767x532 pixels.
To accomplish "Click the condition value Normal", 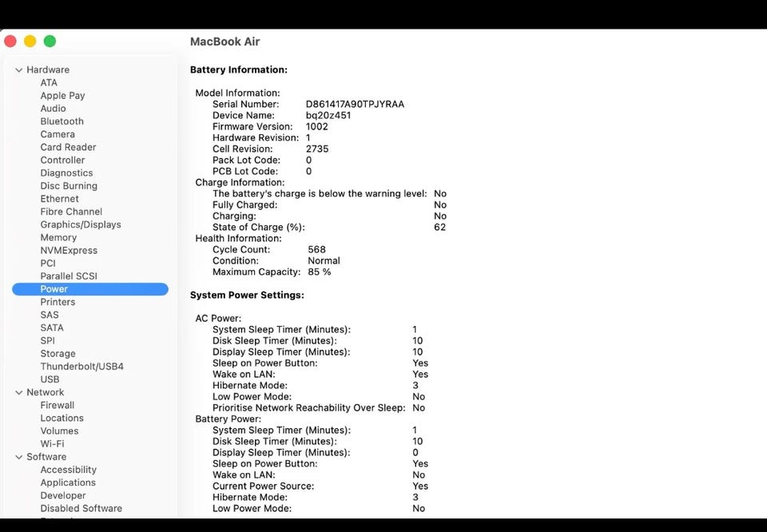I will pos(324,261).
